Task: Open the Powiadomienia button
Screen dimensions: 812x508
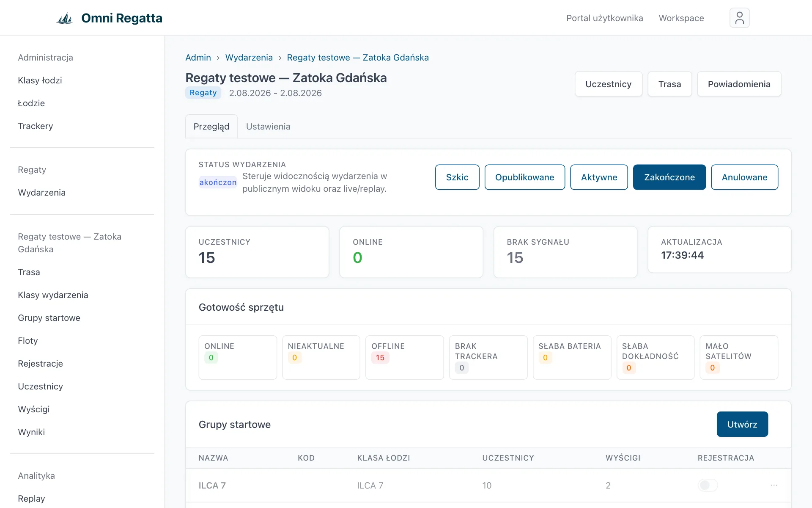Action: [x=739, y=84]
